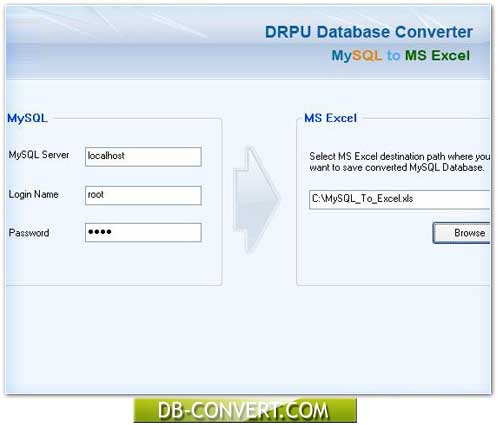Click the Excel destination path field
This screenshot has width=500, height=425.
399,200
